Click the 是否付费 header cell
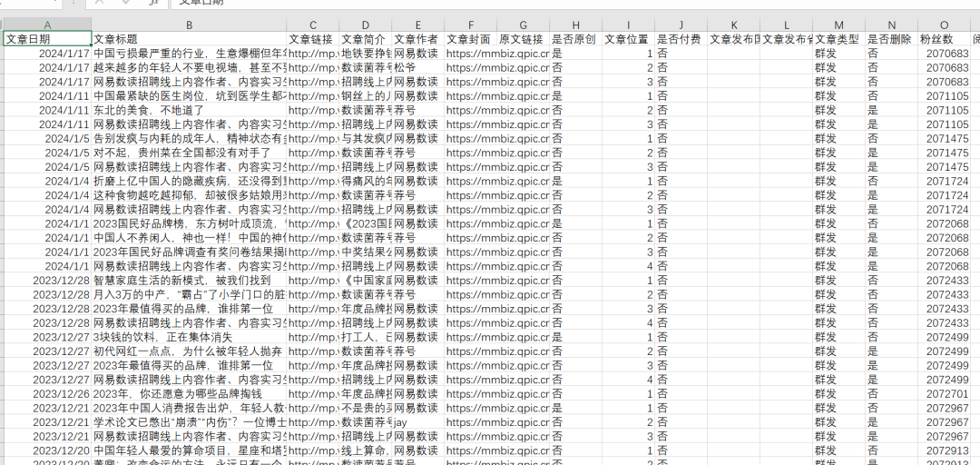This screenshot has height=465, width=980. tap(681, 39)
